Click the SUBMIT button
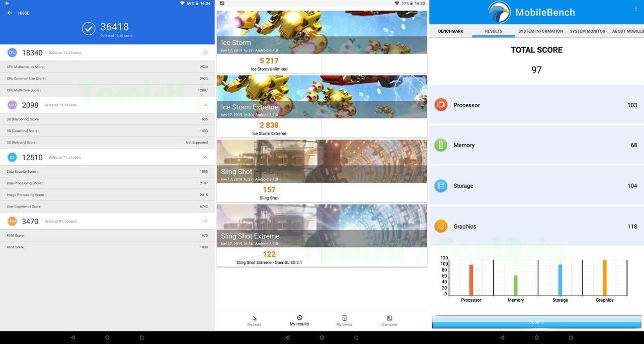This screenshot has height=344, width=644. coord(536,322)
